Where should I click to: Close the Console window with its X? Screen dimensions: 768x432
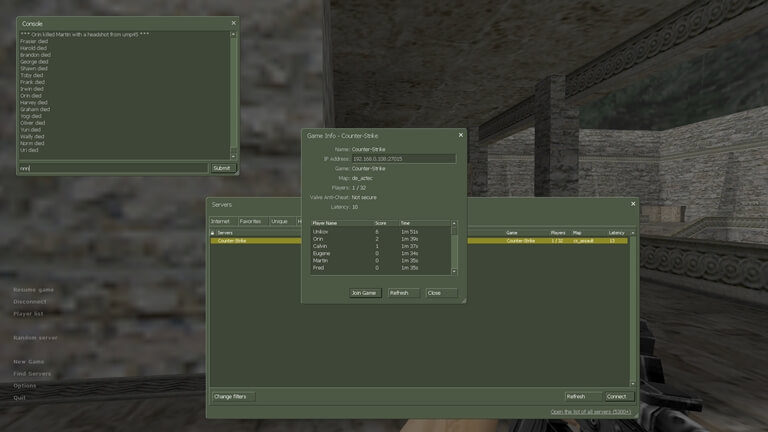click(234, 23)
